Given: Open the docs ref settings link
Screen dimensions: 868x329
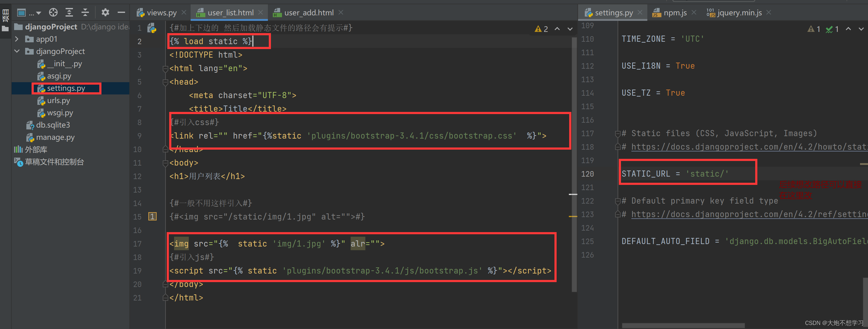Looking at the screenshot, I should pyautogui.click(x=749, y=214).
